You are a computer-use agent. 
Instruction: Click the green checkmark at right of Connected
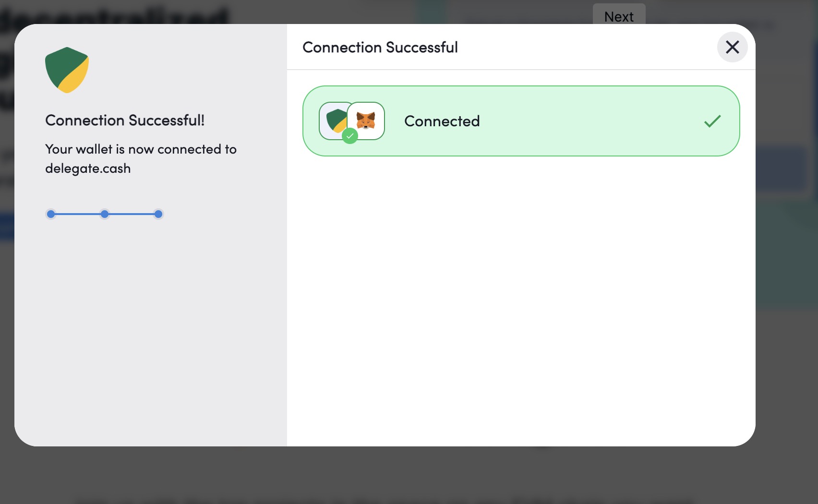712,121
